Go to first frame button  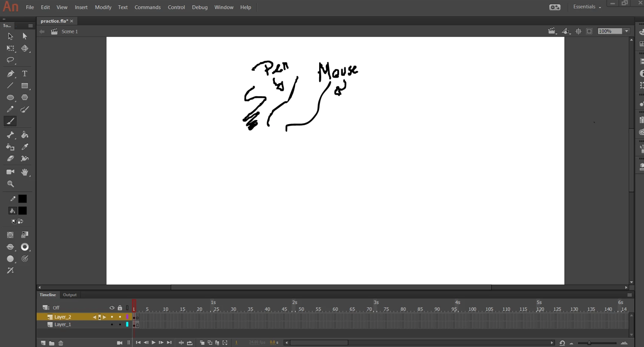click(x=138, y=342)
